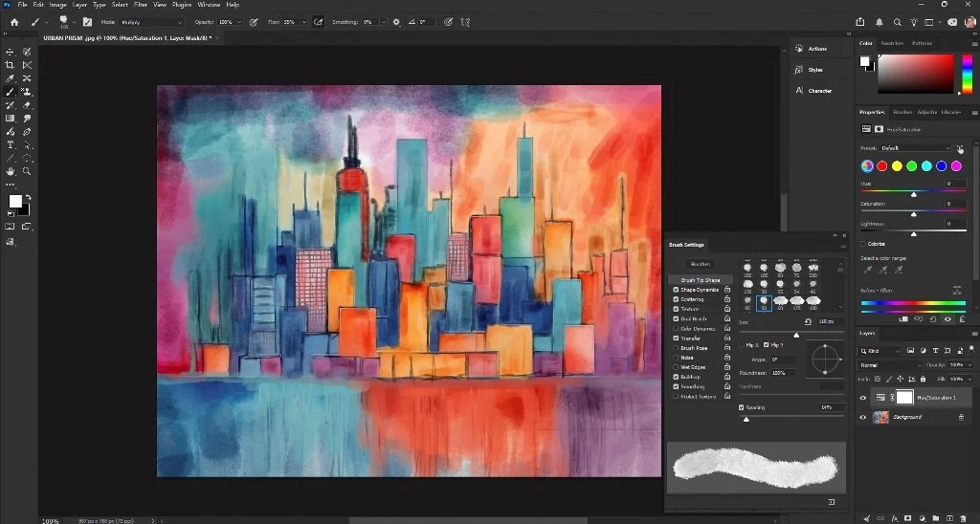
Task: Switch to the Swatches tab
Action: point(892,43)
